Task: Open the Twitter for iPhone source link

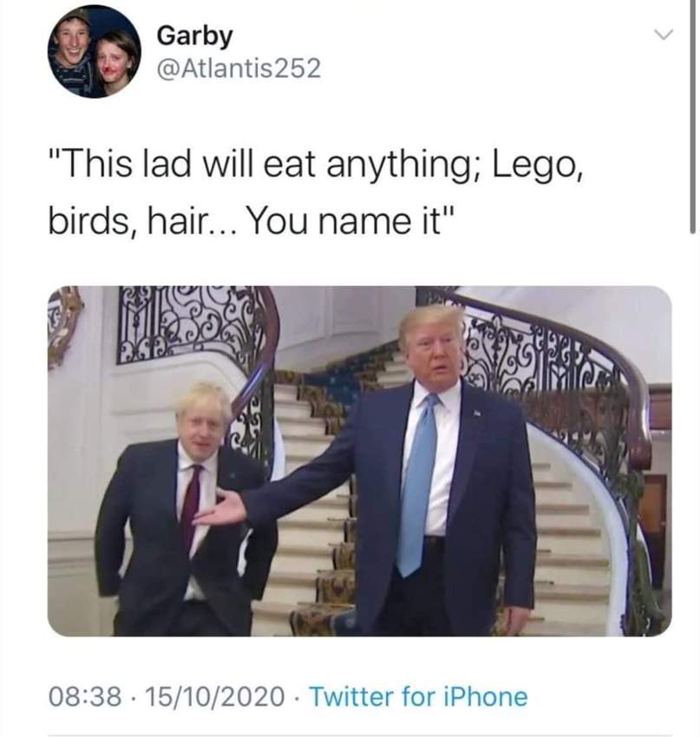Action: coord(418,696)
